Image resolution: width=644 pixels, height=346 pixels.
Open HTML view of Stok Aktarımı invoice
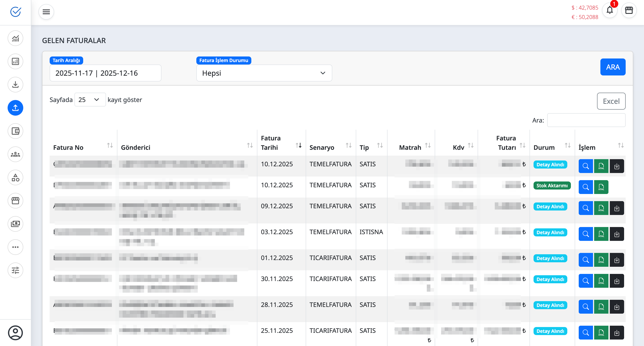(601, 187)
